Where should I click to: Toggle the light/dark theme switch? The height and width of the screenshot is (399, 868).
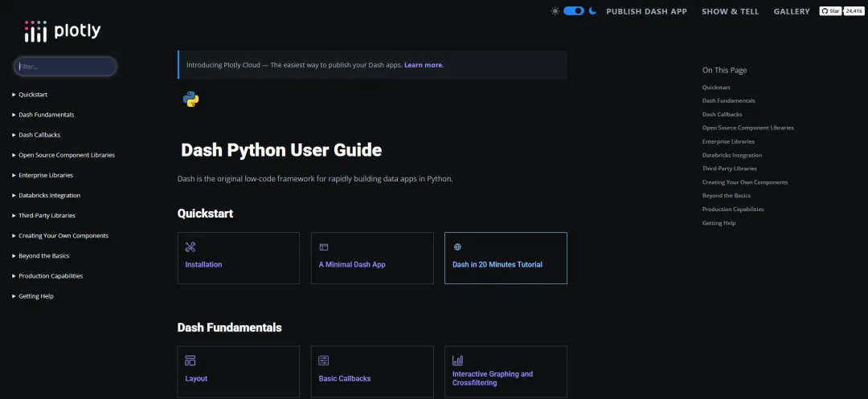pyautogui.click(x=574, y=11)
